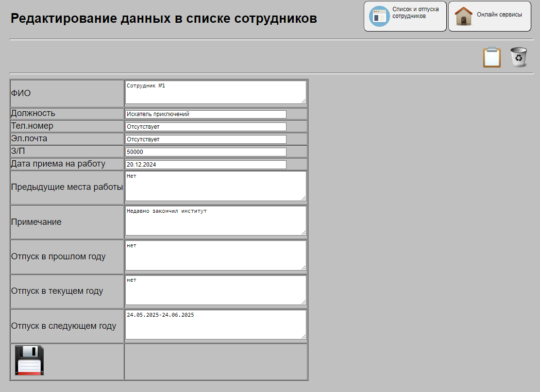
Task: Open the Список и отпуска сотрудников page
Action: tap(405, 16)
